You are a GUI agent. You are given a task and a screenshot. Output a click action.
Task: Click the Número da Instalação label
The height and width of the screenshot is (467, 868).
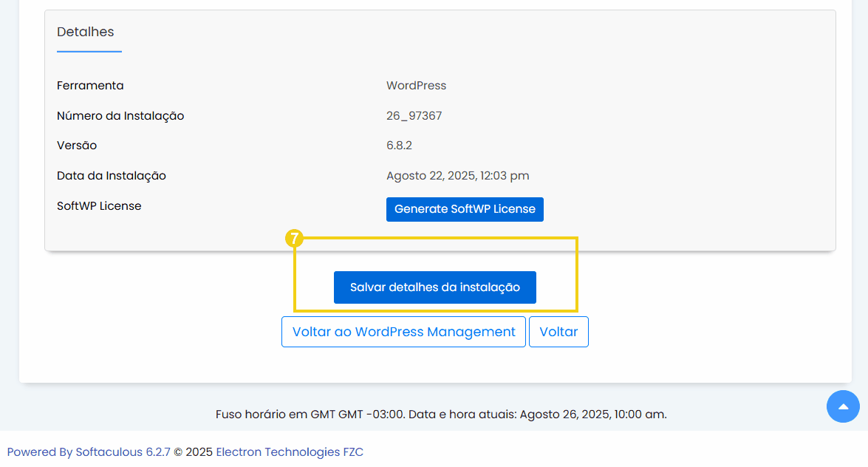coord(120,116)
